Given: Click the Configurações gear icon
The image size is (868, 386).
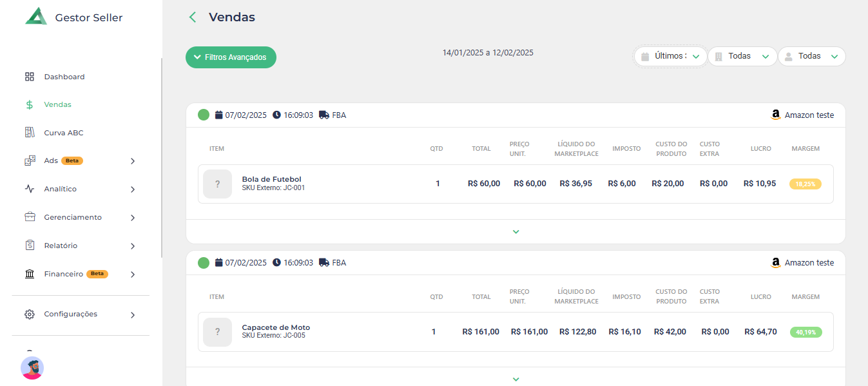Looking at the screenshot, I should (30, 314).
